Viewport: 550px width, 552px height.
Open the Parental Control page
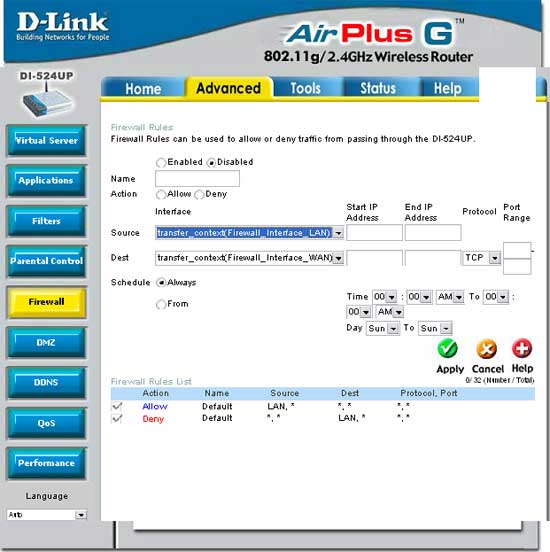(x=46, y=261)
